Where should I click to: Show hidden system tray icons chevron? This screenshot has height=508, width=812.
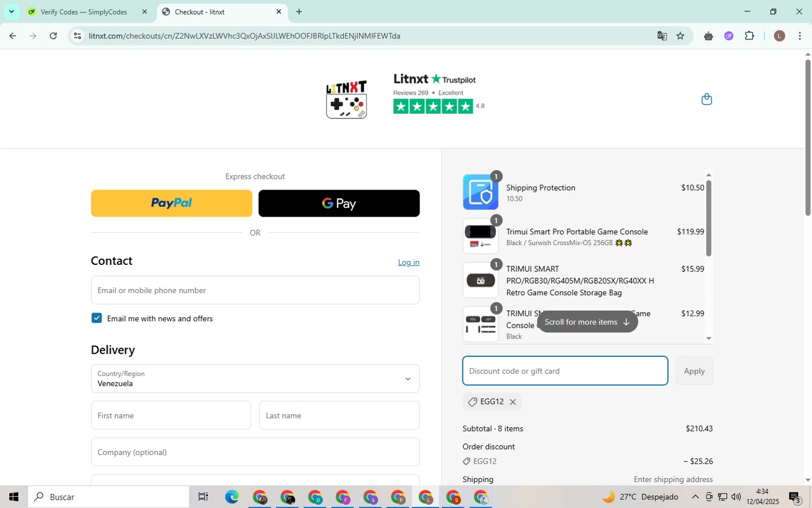(x=695, y=497)
